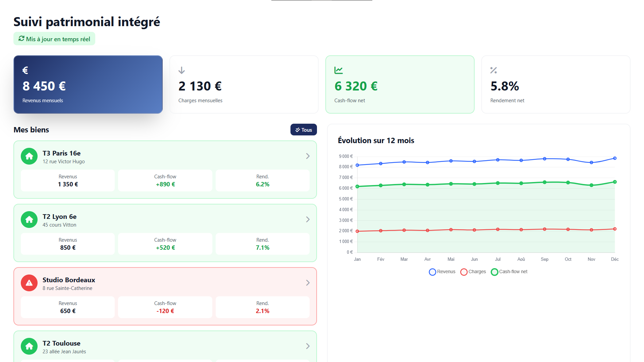Click the green home icon for T2 Lyon 6e

tap(29, 220)
